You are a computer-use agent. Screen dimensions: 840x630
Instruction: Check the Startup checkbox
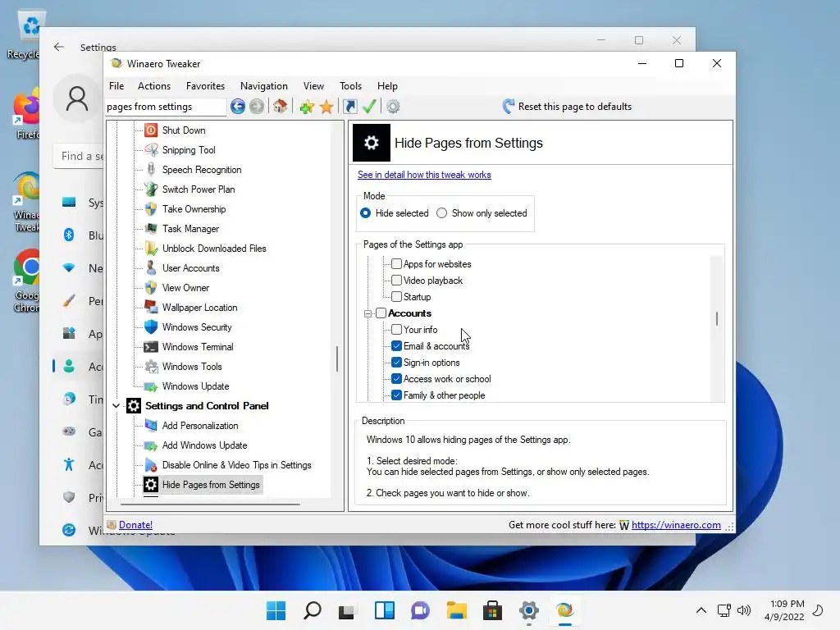[396, 296]
